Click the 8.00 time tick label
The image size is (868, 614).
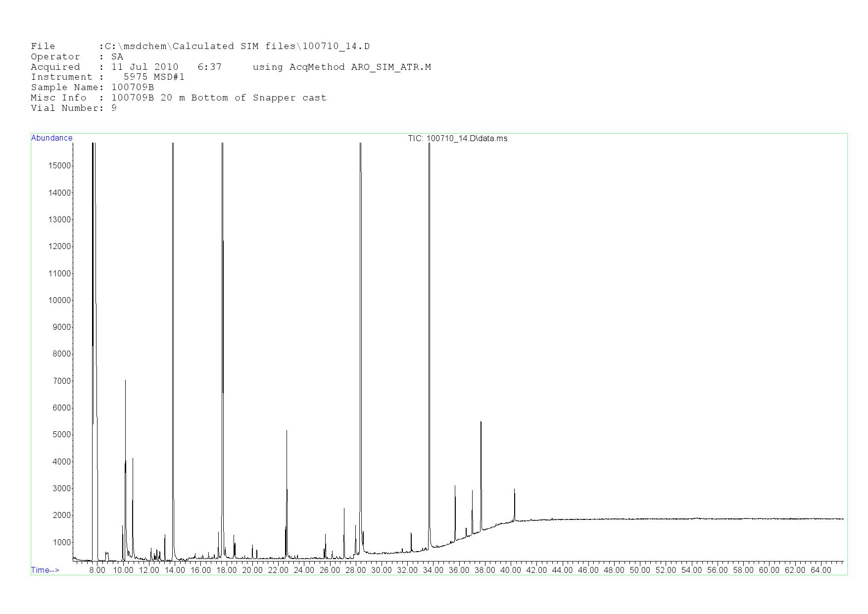coord(97,570)
